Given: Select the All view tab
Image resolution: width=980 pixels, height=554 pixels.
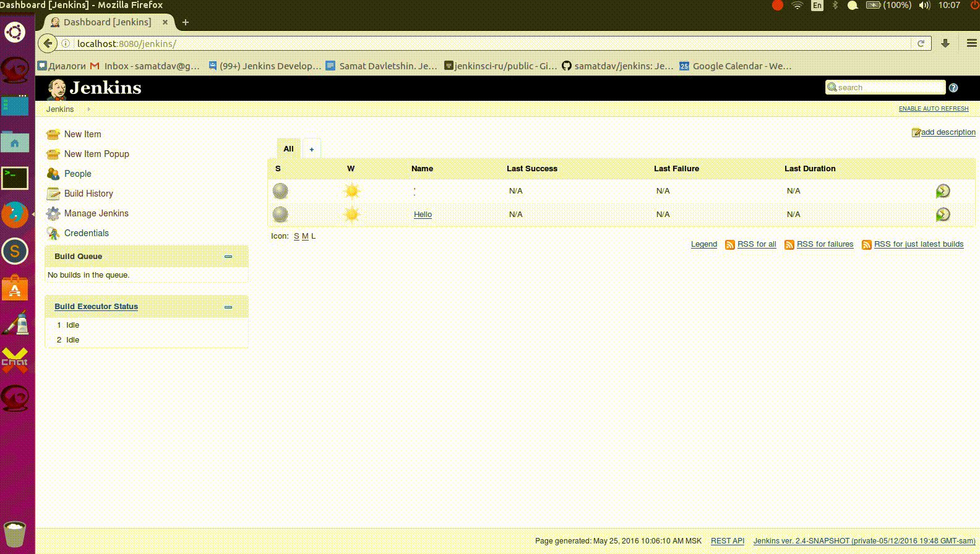Looking at the screenshot, I should click(x=288, y=149).
